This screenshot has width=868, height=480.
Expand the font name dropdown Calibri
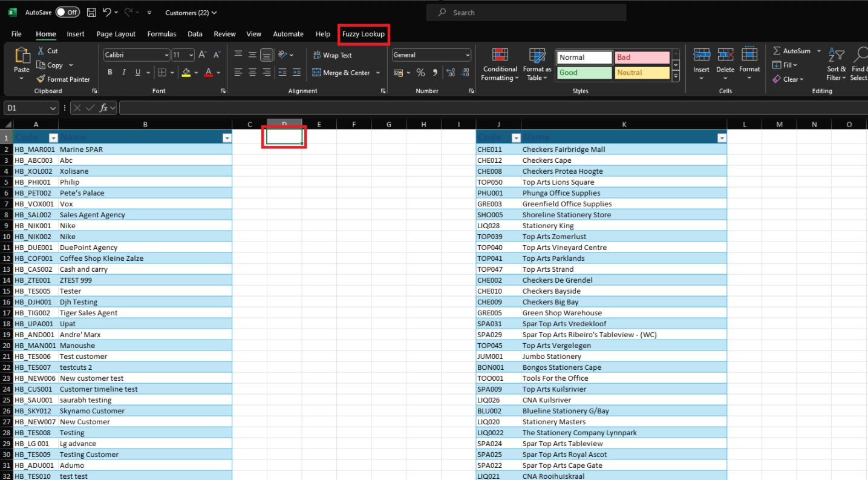(166, 55)
